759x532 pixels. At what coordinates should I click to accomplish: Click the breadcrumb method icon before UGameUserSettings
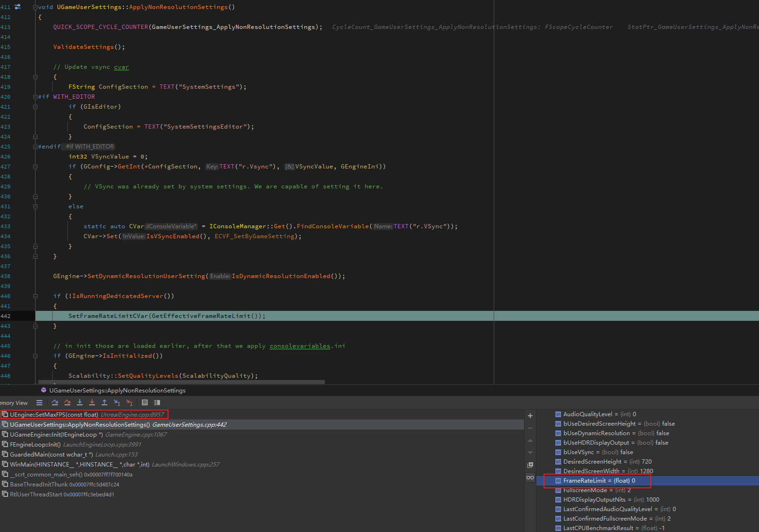(x=44, y=390)
